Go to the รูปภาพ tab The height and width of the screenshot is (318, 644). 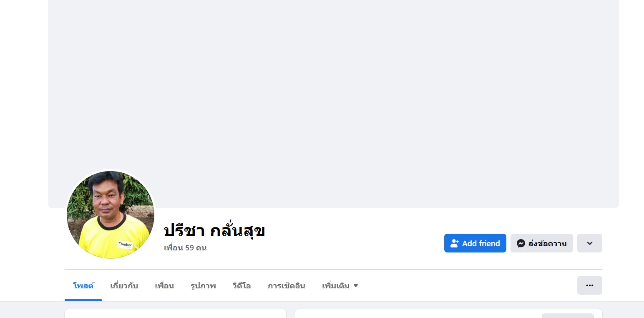click(x=203, y=286)
